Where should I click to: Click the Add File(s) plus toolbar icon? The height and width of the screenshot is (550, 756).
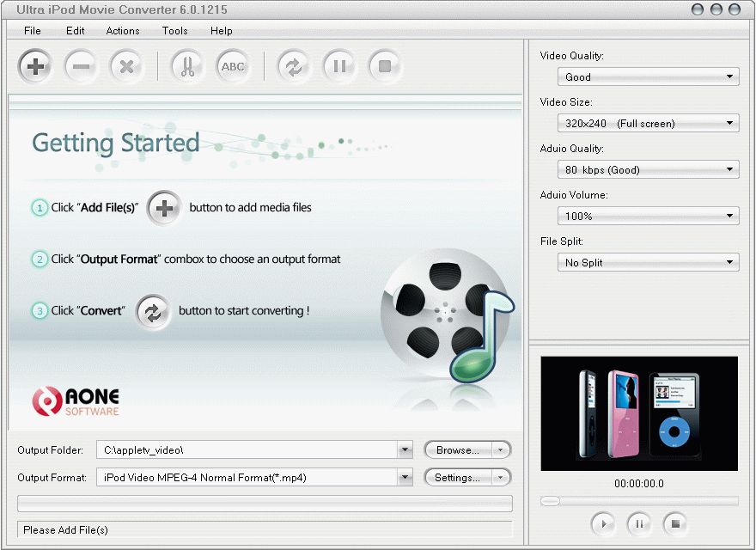click(34, 66)
